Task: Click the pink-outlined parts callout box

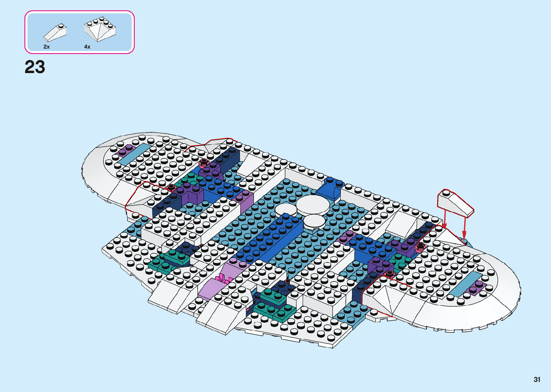Action: click(x=80, y=32)
